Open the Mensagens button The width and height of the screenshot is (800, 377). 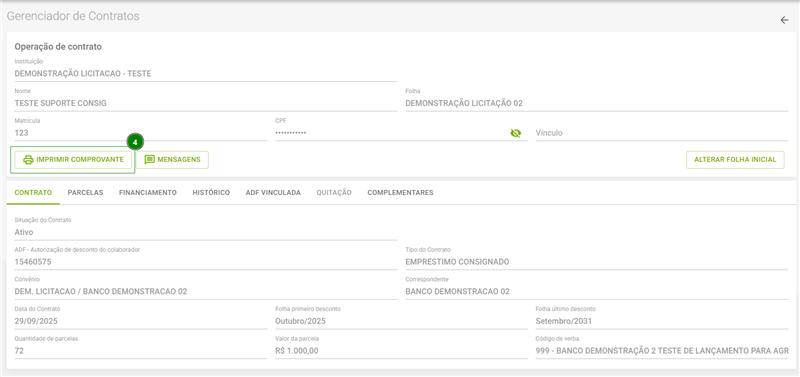(172, 160)
